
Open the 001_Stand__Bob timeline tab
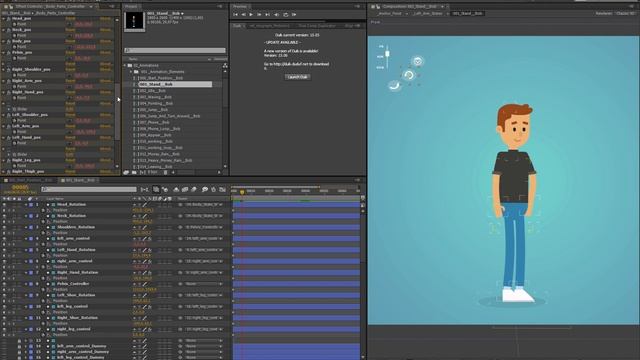80,180
